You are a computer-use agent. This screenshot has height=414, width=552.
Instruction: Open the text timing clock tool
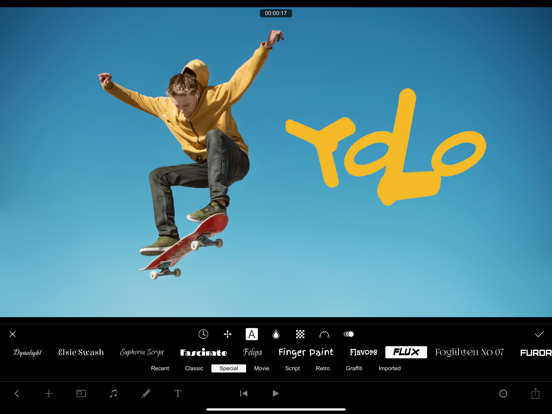(203, 334)
